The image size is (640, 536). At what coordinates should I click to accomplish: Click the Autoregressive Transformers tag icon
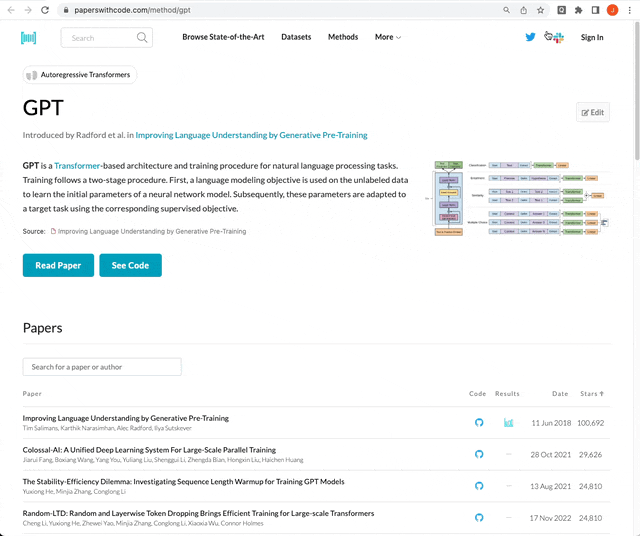(x=31, y=75)
